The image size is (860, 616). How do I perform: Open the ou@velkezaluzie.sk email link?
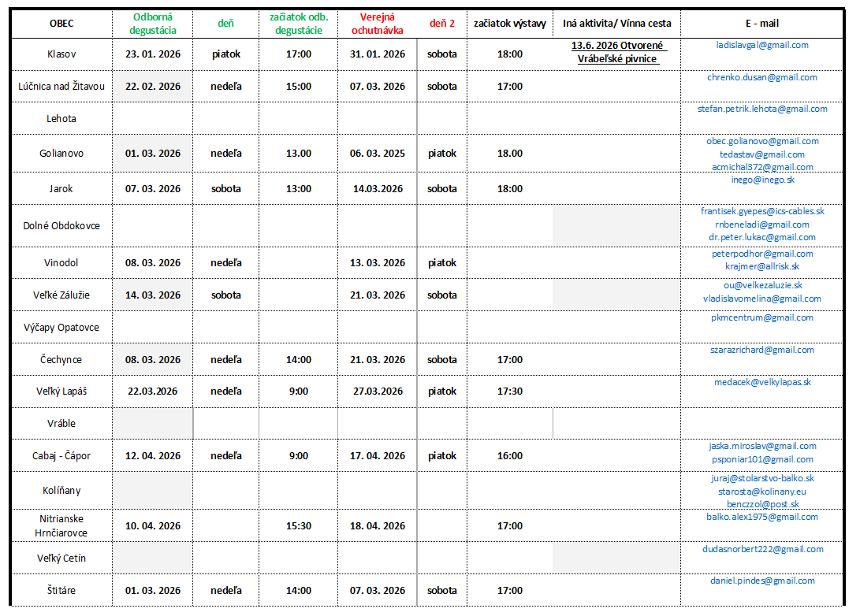coord(761,285)
